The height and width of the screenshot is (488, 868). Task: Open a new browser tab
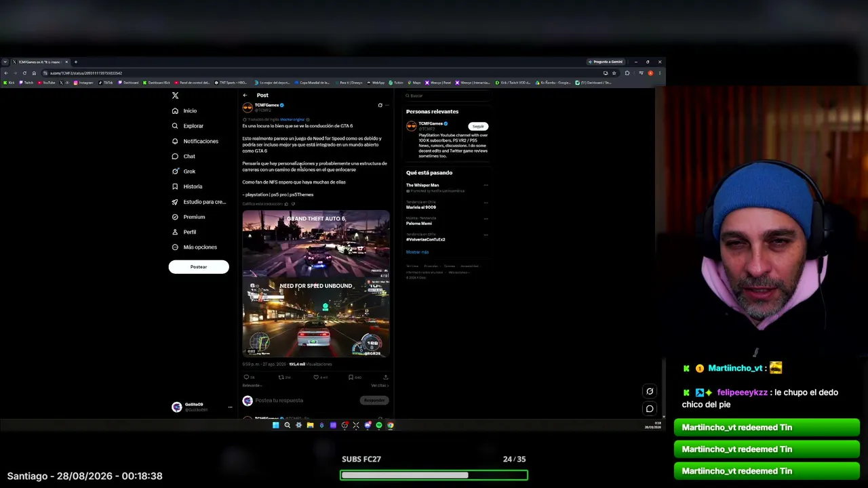pyautogui.click(x=75, y=62)
